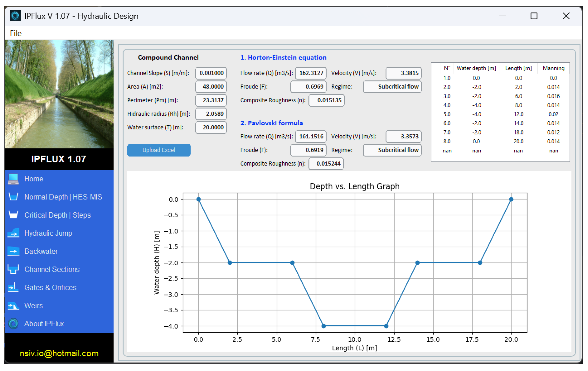Click the Weirs sidebar icon
The width and height of the screenshot is (588, 371).
click(13, 306)
